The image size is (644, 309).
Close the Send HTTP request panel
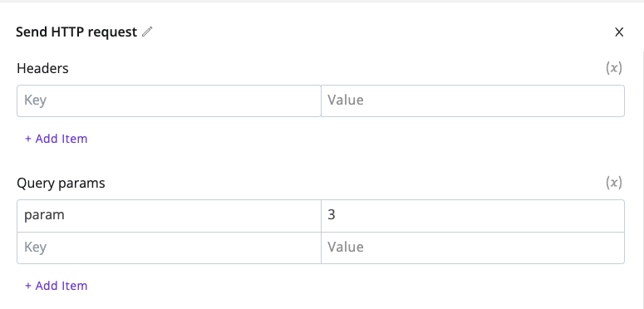coord(619,32)
